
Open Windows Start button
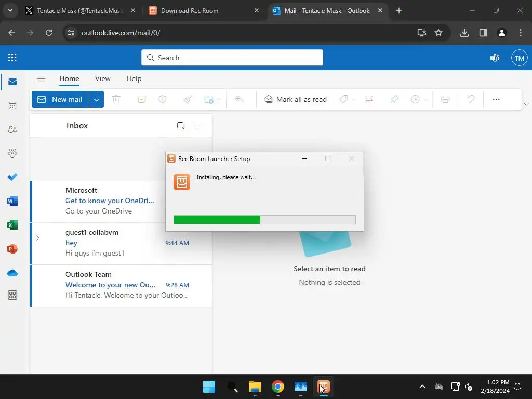tap(209, 387)
